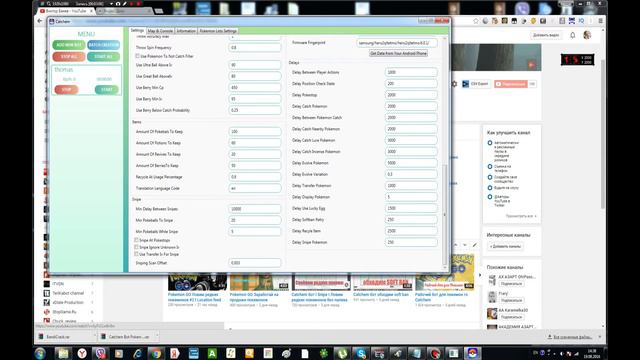Edit the Delay Pokestop field

411,95
